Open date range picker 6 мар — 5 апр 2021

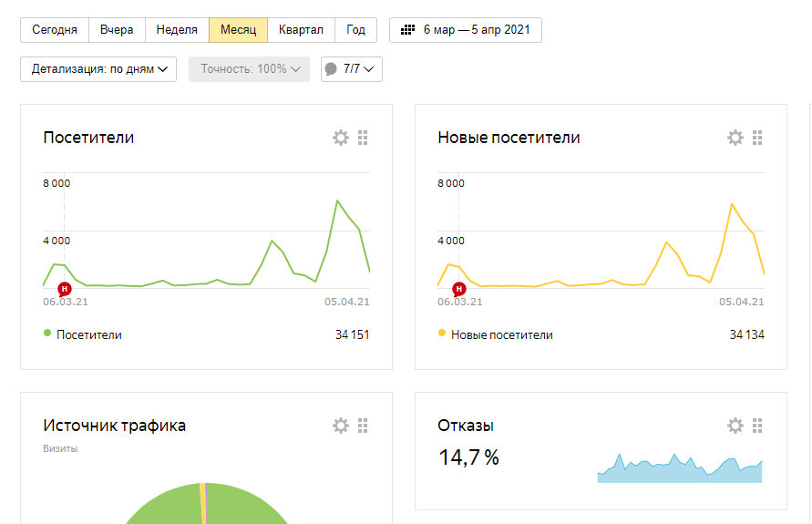coord(466,30)
